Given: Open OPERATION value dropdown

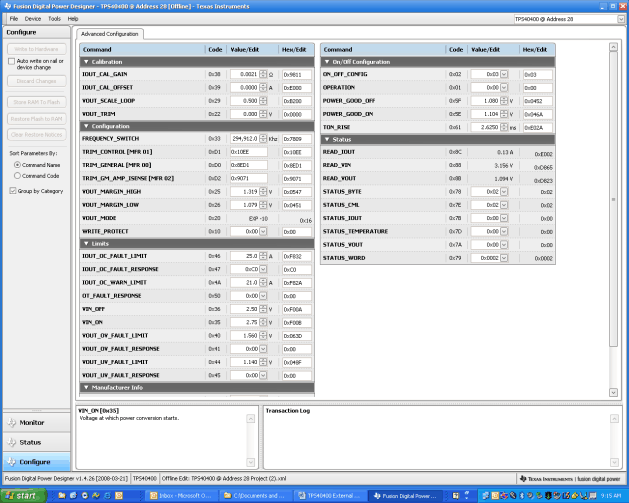Looking at the screenshot, I should pyautogui.click(x=504, y=87).
